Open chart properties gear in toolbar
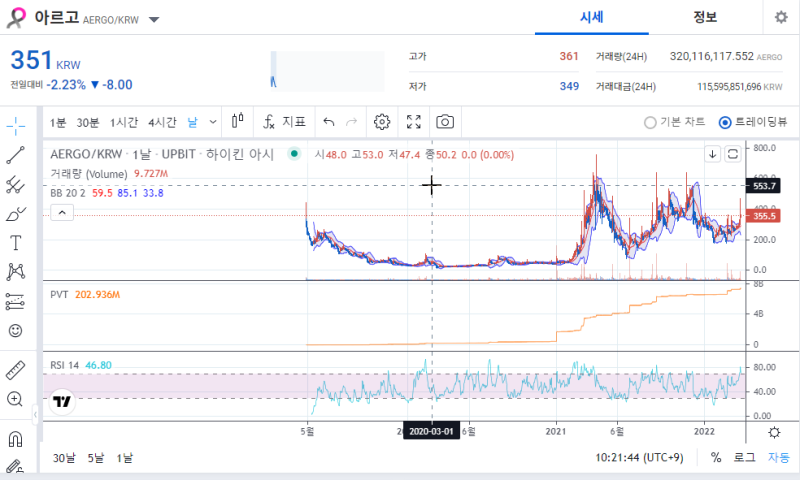800x480 pixels. pyautogui.click(x=382, y=122)
